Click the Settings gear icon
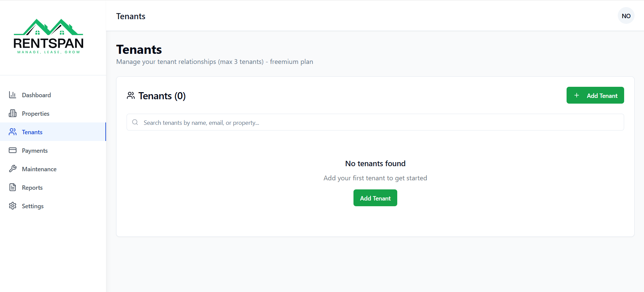 point(12,206)
